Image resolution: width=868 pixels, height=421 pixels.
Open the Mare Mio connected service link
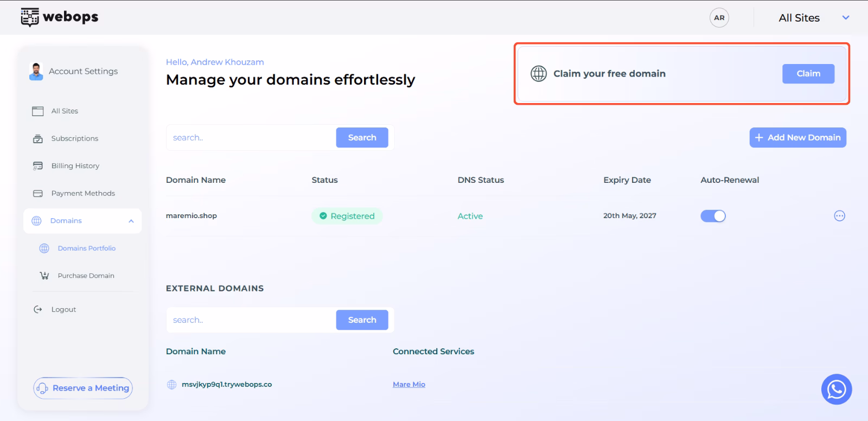pyautogui.click(x=409, y=385)
